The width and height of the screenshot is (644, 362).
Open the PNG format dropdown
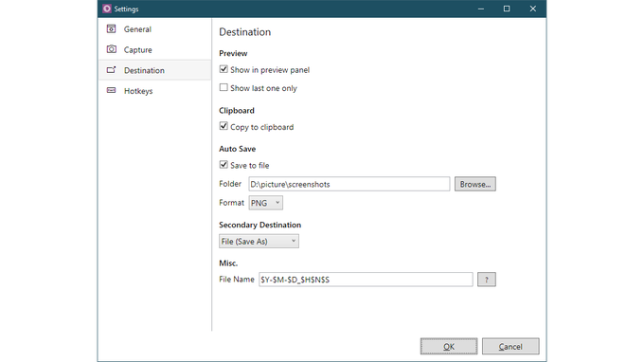266,203
